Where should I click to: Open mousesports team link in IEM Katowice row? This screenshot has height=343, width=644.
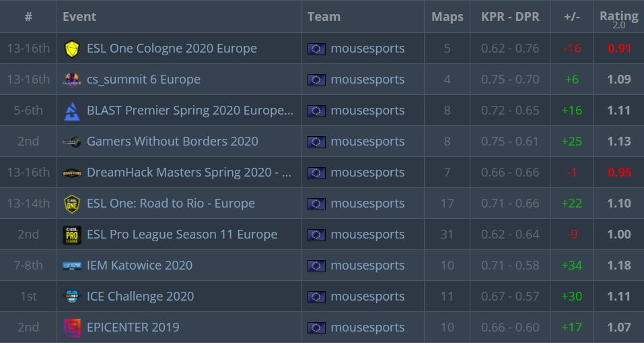(367, 266)
